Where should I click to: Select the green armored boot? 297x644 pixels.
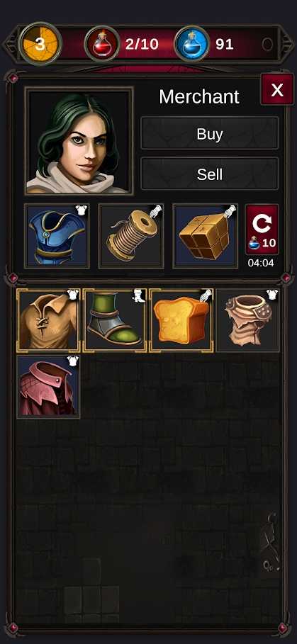tap(115, 320)
